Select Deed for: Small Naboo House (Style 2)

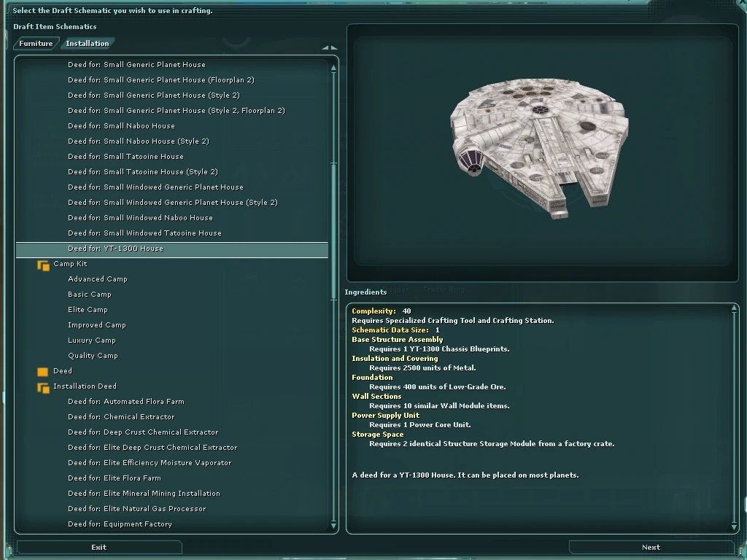point(139,141)
